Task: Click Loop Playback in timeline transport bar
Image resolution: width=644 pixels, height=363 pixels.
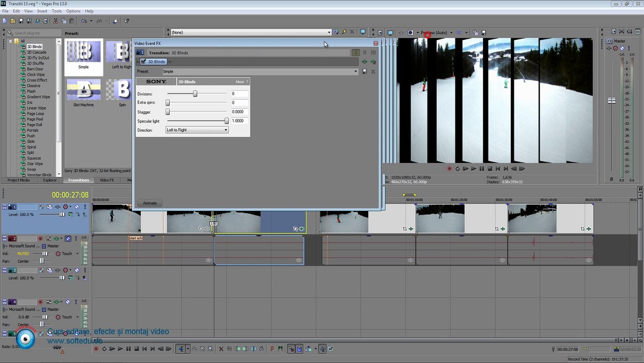Action: coord(104,349)
